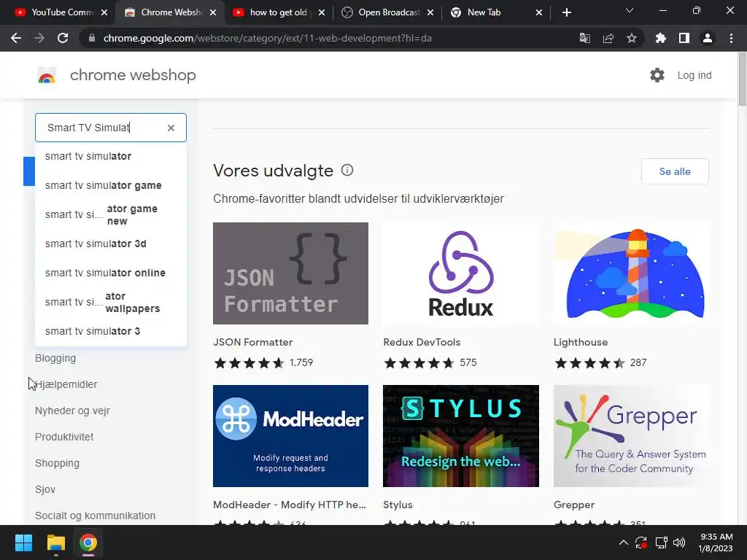Screen dimensions: 747x560
Task: Select the Chrome Webshop tab
Action: coord(166,12)
